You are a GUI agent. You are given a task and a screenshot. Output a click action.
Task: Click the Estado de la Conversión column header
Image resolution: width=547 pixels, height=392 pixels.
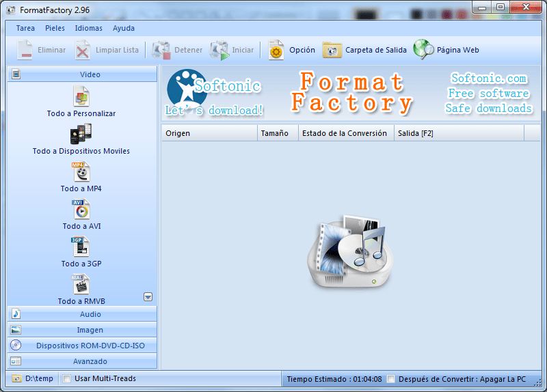pos(346,133)
